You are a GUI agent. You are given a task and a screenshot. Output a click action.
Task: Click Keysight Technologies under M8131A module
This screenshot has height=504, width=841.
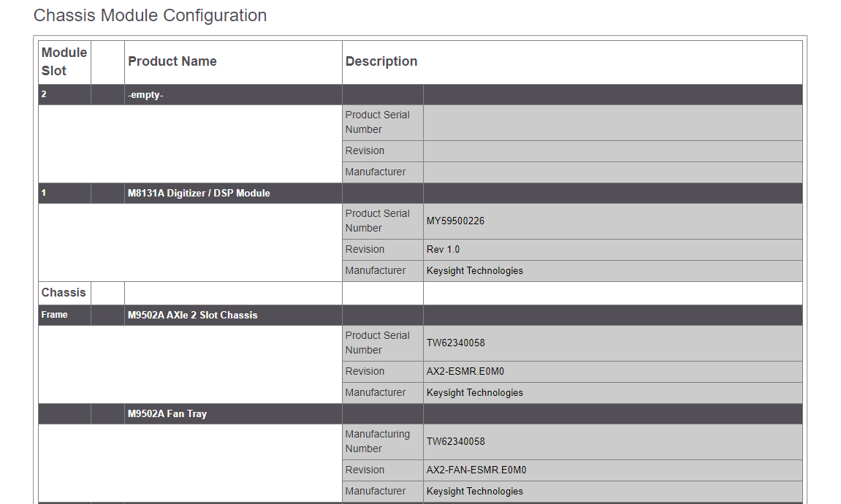[475, 271]
